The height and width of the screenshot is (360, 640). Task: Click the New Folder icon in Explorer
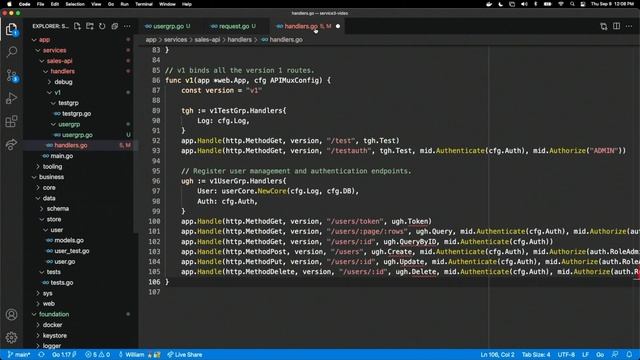tap(90, 26)
